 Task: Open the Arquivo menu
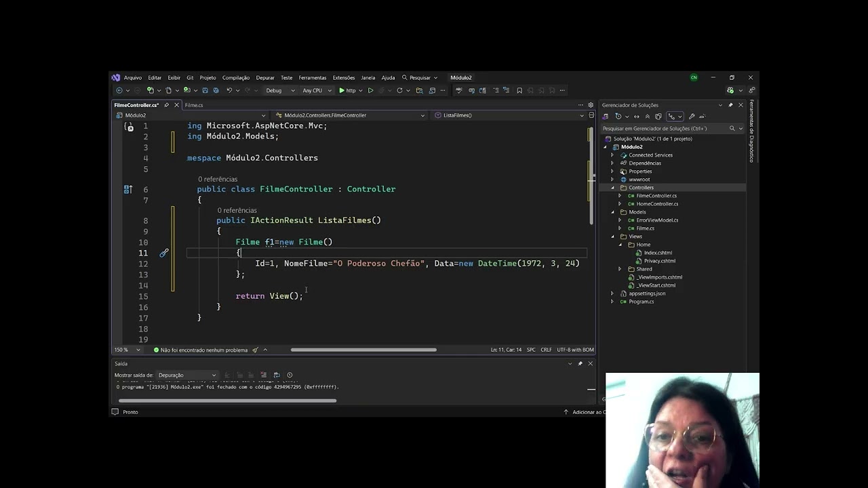click(133, 78)
